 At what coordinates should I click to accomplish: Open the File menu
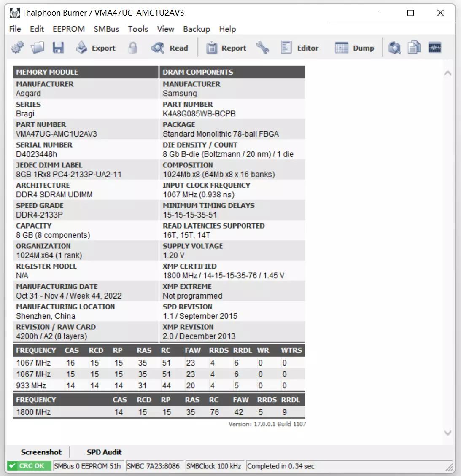[x=15, y=29]
